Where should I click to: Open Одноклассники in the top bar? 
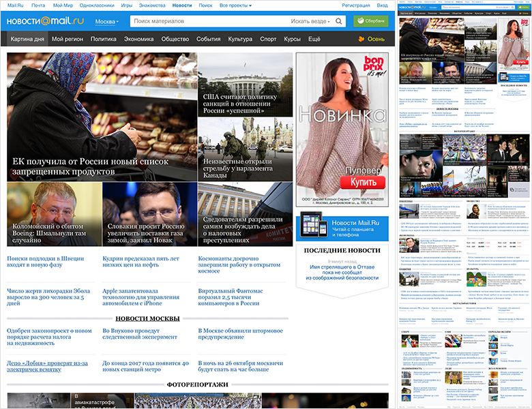[97, 5]
